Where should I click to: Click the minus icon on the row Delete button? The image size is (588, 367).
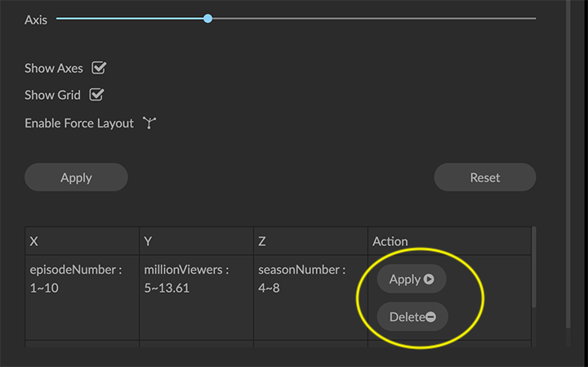point(430,317)
